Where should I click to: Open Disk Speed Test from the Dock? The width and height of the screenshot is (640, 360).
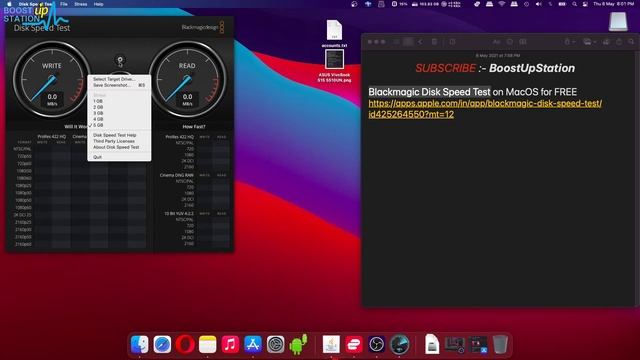coord(399,344)
